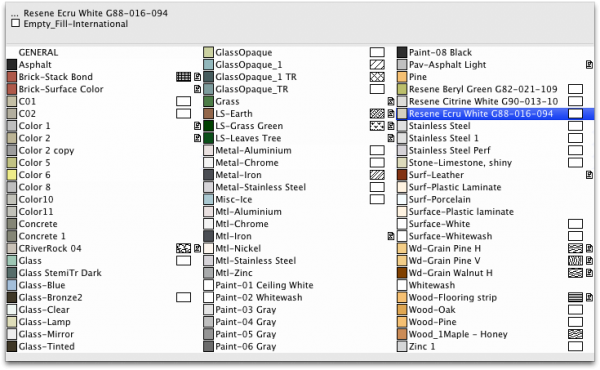Image resolution: width=600 pixels, height=370 pixels.
Task: Click the empty fill box beside Zinc 1
Action: tap(576, 346)
